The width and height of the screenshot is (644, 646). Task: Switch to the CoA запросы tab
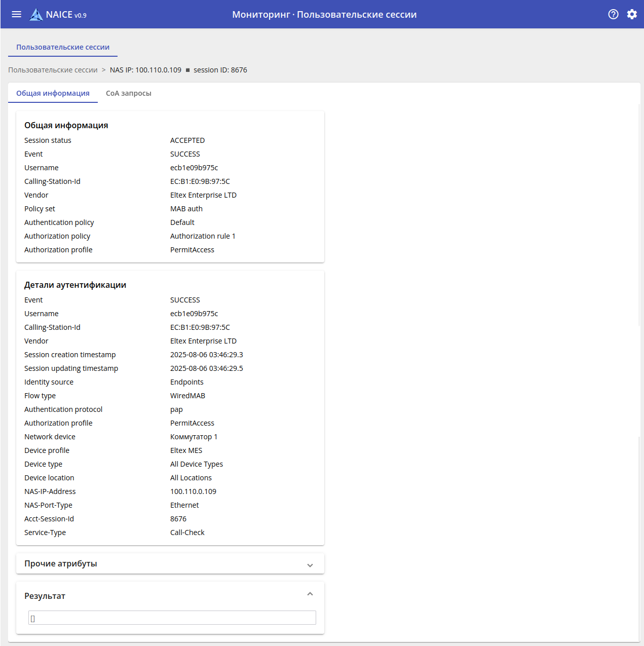[x=129, y=93]
